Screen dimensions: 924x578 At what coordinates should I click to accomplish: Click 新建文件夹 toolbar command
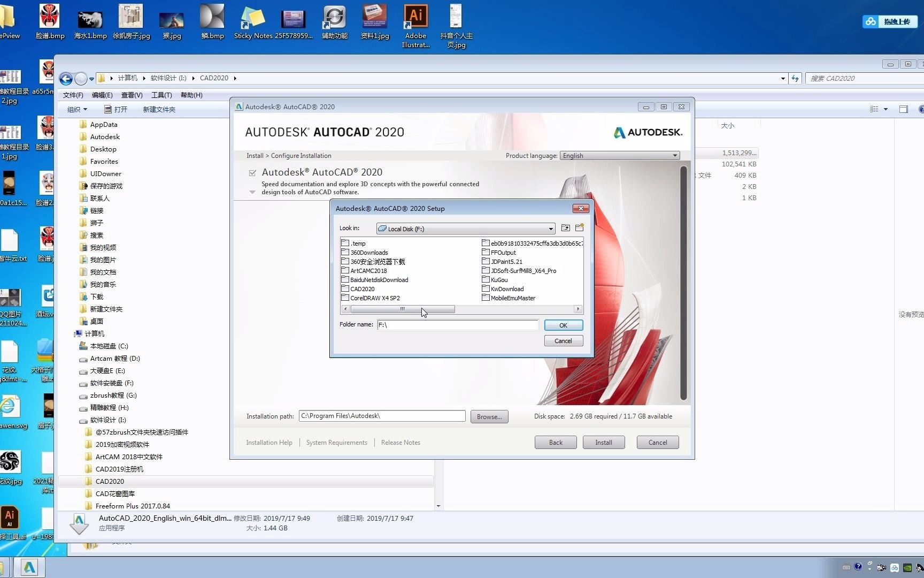coord(159,109)
